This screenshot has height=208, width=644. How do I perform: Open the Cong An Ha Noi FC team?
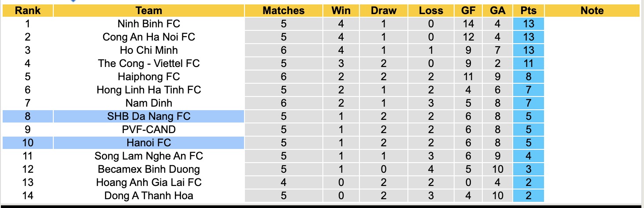(149, 37)
